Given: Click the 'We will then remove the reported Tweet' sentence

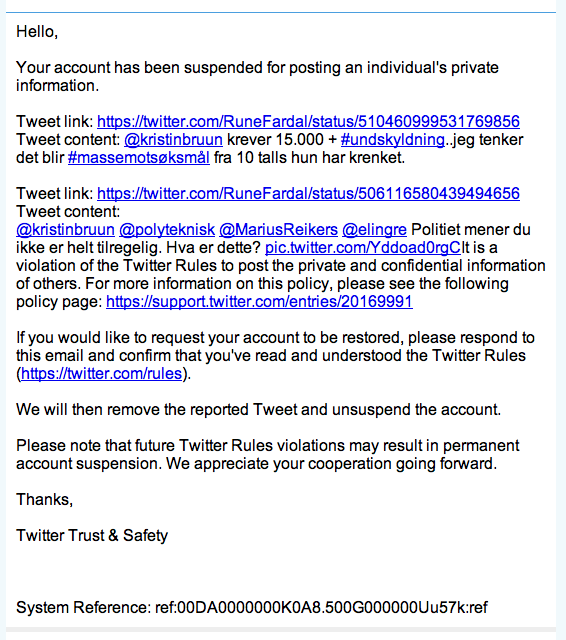Looking at the screenshot, I should point(258,409).
